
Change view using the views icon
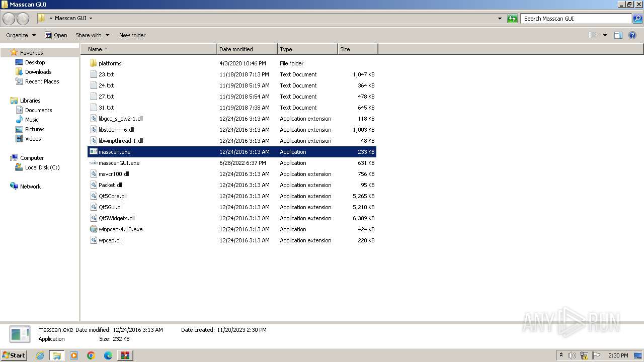coord(593,35)
